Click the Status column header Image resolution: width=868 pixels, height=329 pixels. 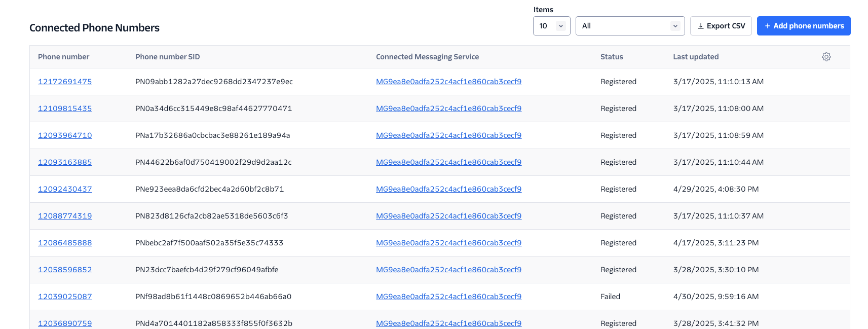point(611,57)
